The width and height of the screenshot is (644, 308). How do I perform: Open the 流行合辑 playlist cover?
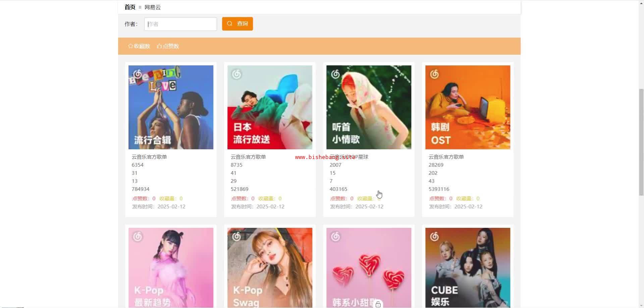171,107
